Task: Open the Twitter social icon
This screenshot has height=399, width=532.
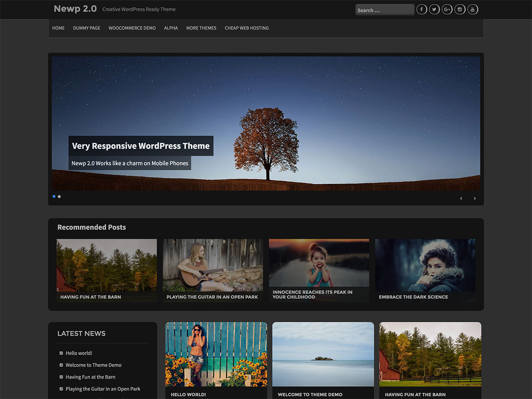Action: 434,9
